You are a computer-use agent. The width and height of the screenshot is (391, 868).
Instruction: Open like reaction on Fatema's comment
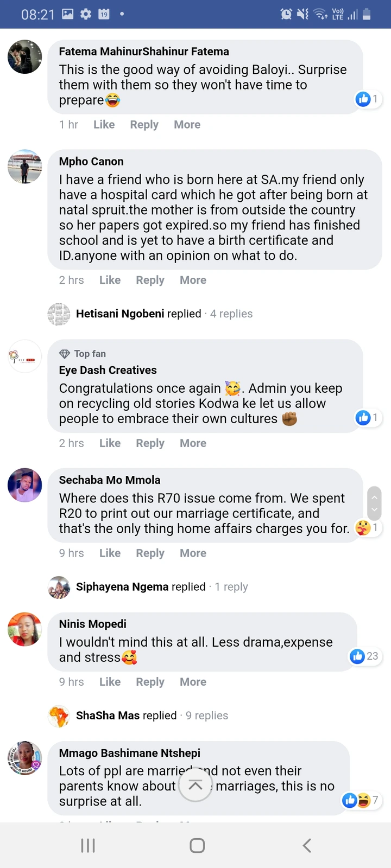tap(368, 99)
